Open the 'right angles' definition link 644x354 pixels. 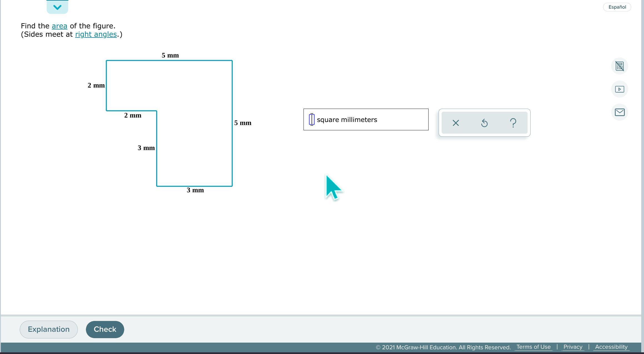(x=96, y=34)
